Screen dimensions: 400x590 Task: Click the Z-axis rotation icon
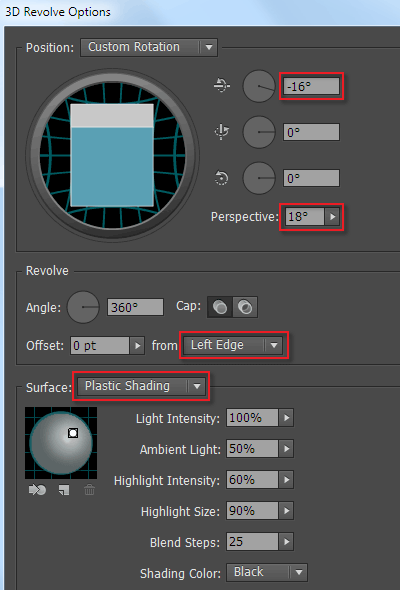221,178
